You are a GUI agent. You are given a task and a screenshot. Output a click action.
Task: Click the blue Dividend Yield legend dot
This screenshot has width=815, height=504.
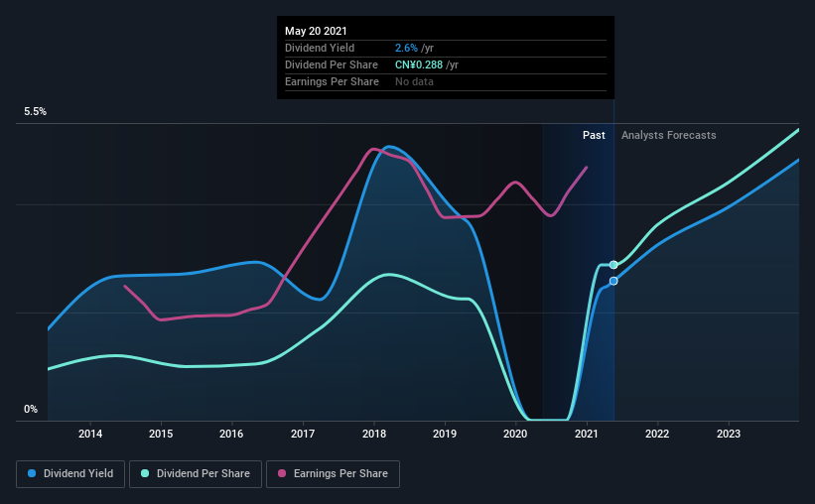[32, 473]
